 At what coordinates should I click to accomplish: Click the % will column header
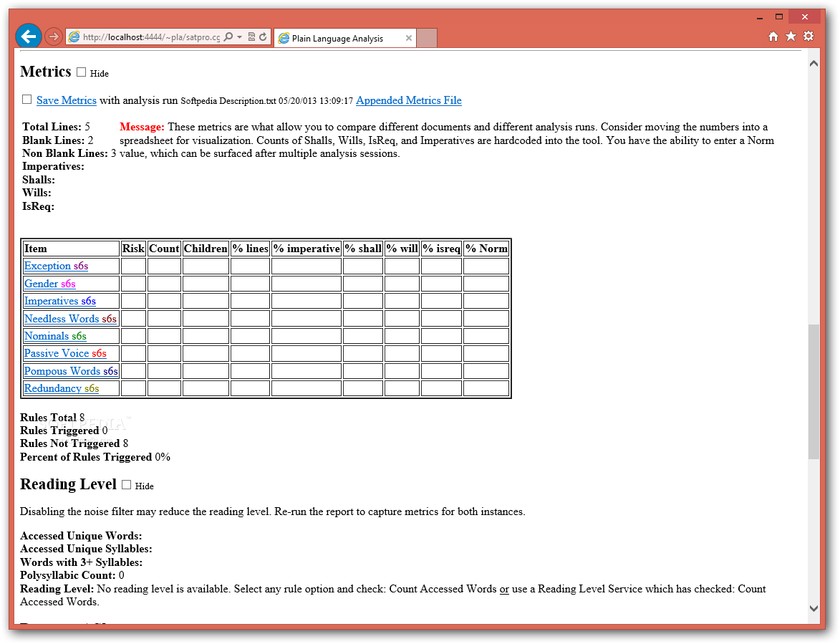(x=402, y=249)
